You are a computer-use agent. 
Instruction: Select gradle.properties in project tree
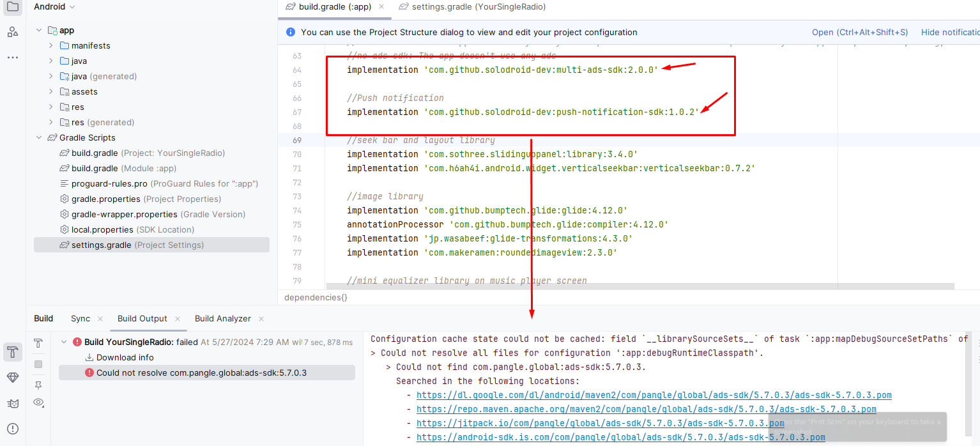coord(105,199)
